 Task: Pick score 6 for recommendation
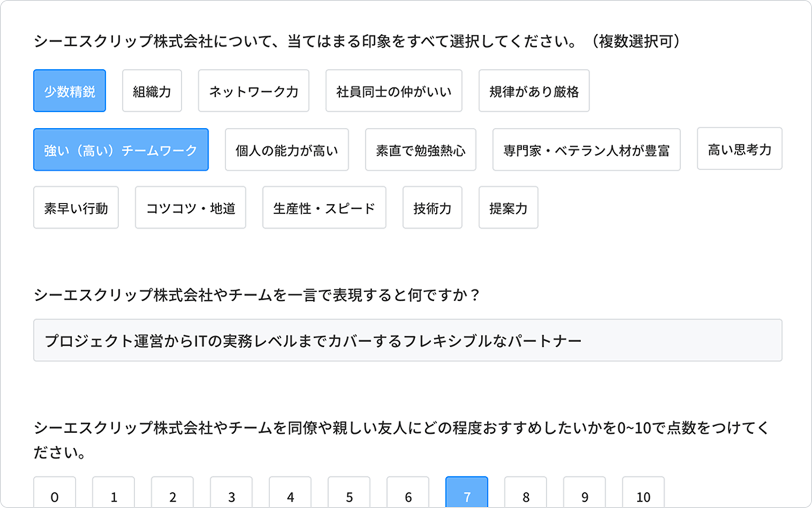pos(408,492)
